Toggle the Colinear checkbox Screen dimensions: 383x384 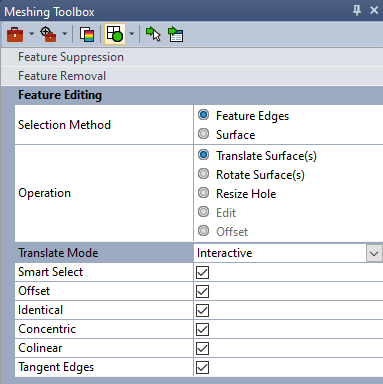click(x=202, y=348)
